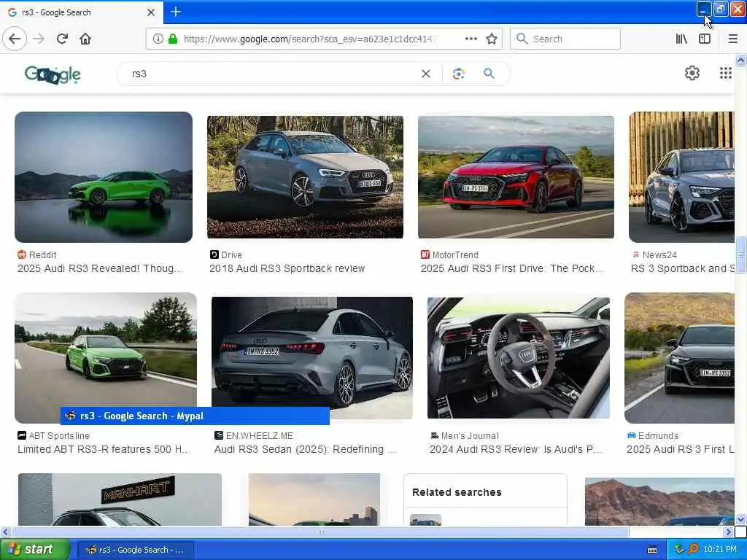
Task: Click the Related searches heading
Action: (457, 492)
